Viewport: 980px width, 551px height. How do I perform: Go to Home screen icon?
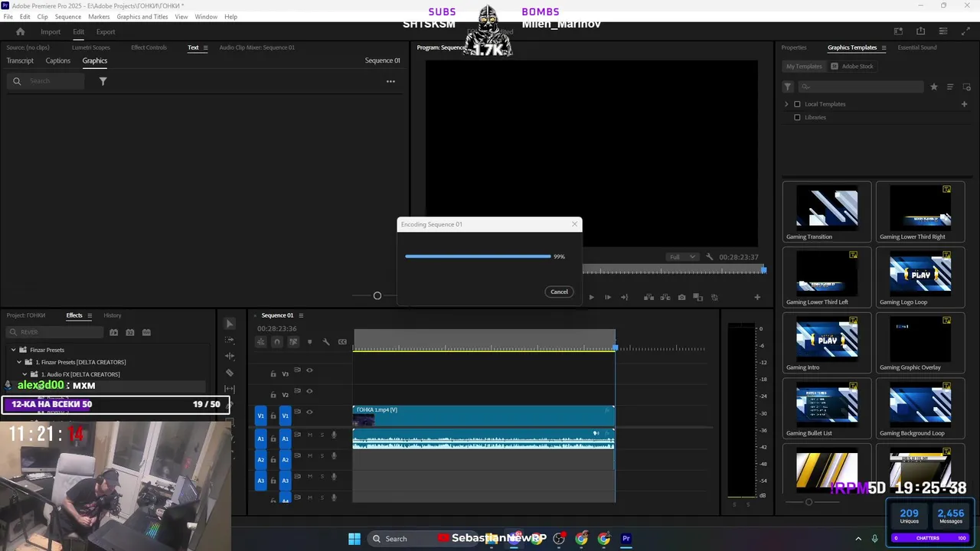21,31
